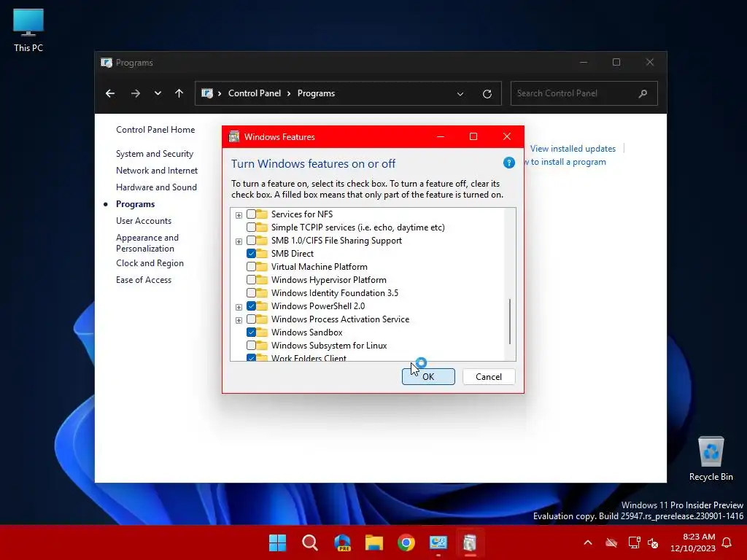The height and width of the screenshot is (560, 747).
Task: Select Windows Sandbox row label
Action: point(307,332)
